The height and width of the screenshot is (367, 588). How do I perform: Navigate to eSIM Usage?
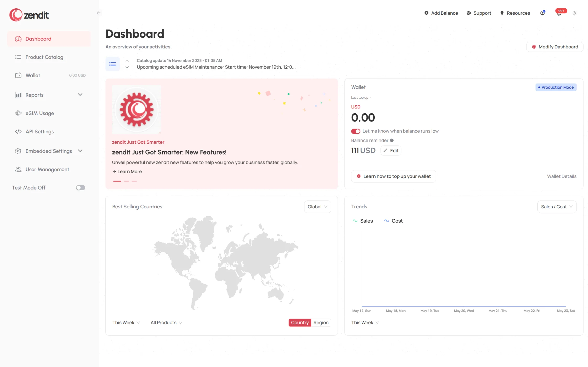pyautogui.click(x=49, y=113)
